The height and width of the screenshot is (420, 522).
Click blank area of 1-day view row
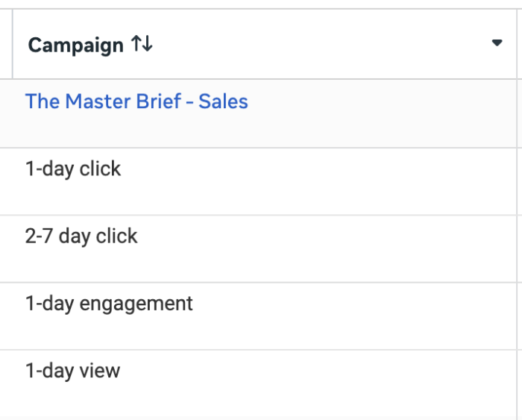coord(316,383)
